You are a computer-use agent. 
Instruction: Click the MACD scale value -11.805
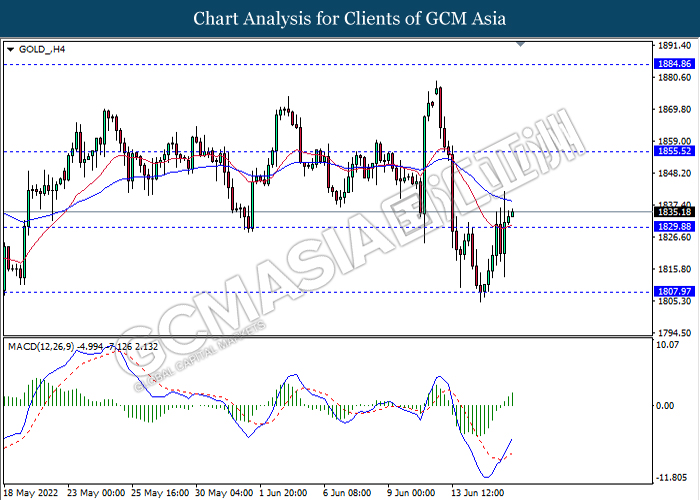[672, 478]
